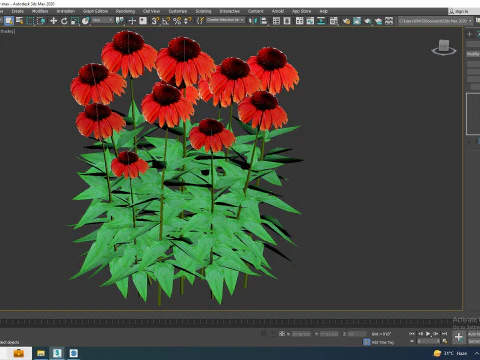This screenshot has height=360, width=480.
Task: Click the ViewCube in viewport
Action: (444, 47)
